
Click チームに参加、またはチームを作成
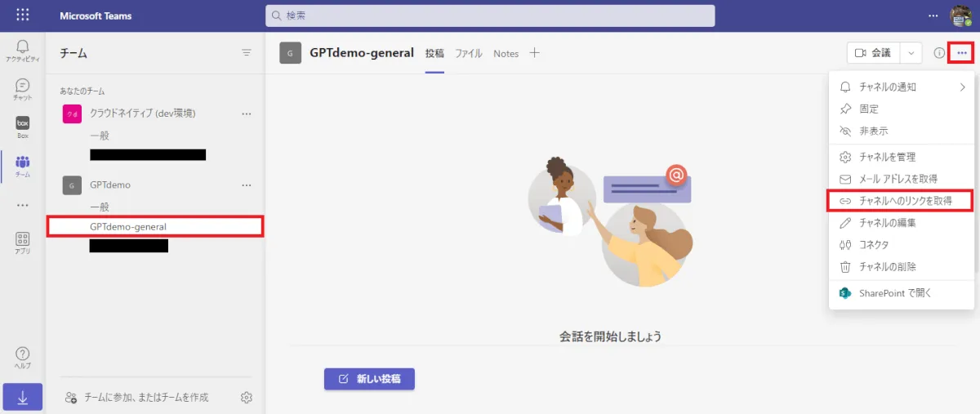136,398
